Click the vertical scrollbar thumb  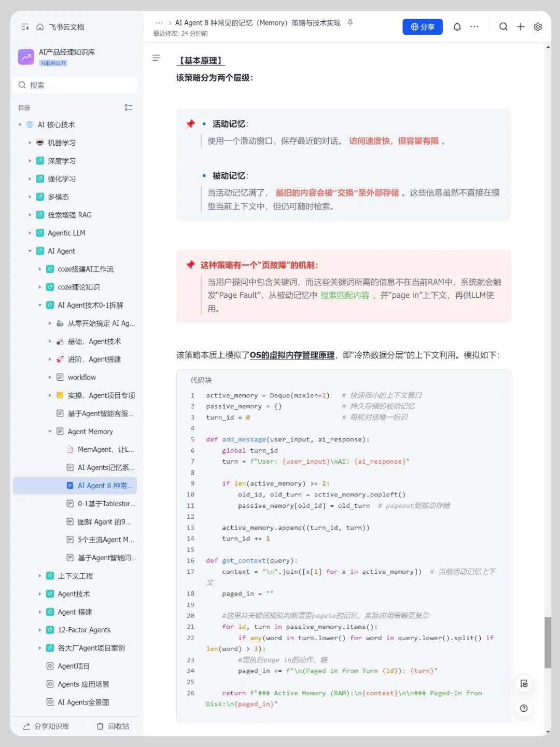(x=548, y=643)
